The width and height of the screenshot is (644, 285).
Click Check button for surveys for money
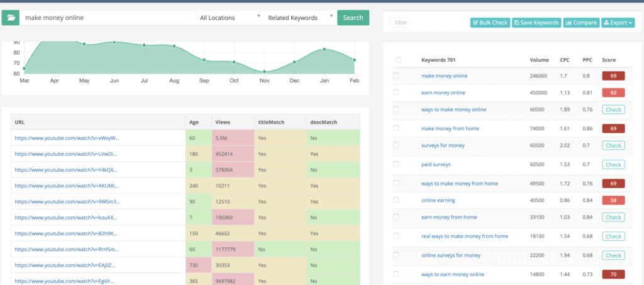[613, 146]
